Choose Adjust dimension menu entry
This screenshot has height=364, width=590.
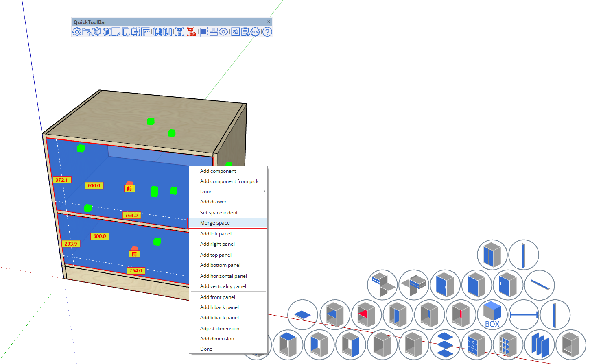click(219, 329)
